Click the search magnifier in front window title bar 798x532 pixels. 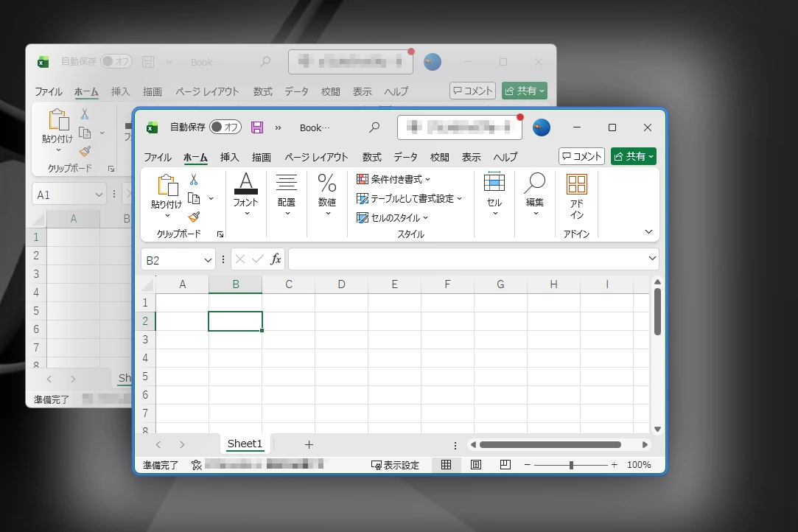374,127
